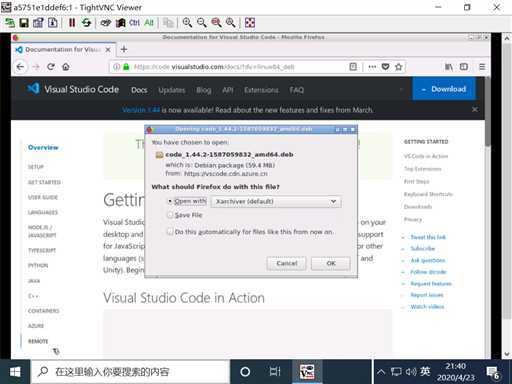Check Do this automatically for files

point(170,231)
